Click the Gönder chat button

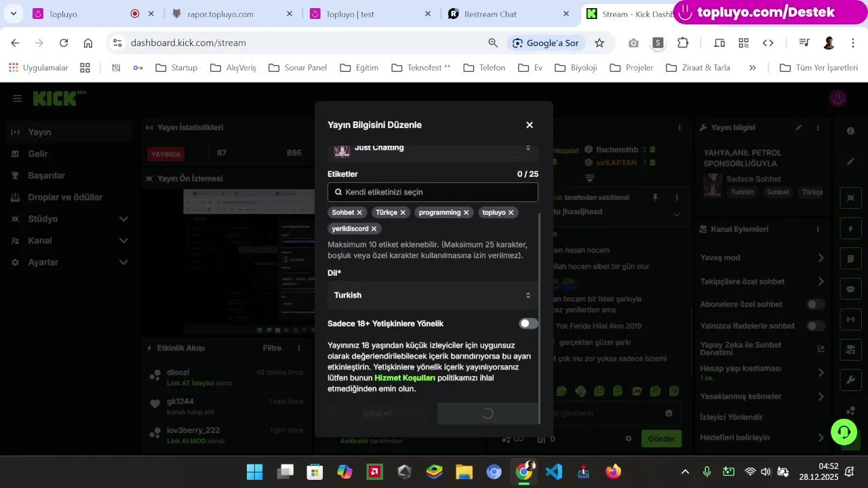661,439
